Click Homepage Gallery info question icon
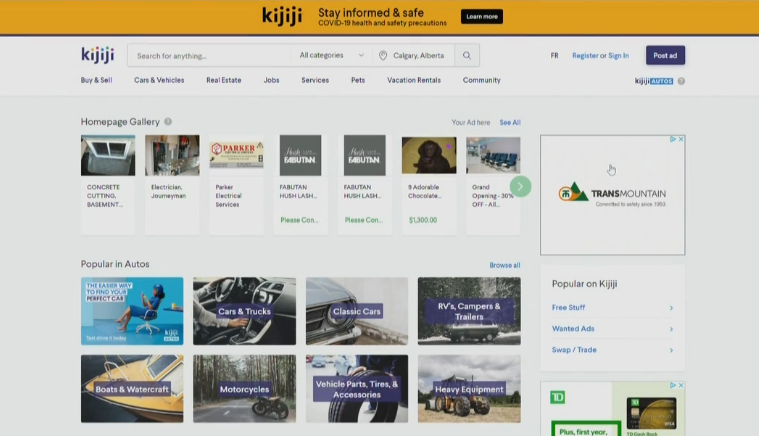The height and width of the screenshot is (436, 759). pos(168,121)
